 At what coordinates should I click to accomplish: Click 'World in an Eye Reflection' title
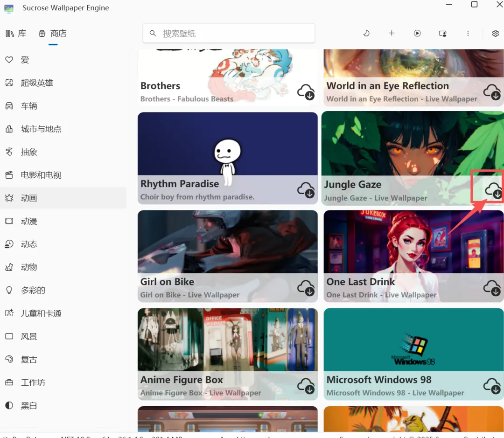(388, 86)
